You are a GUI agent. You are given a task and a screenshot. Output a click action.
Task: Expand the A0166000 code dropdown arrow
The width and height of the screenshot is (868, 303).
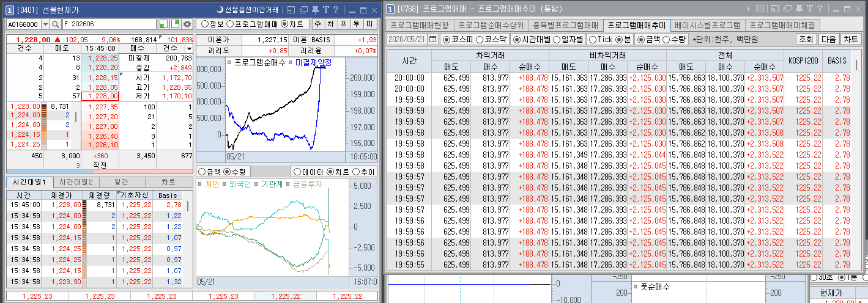click(46, 24)
